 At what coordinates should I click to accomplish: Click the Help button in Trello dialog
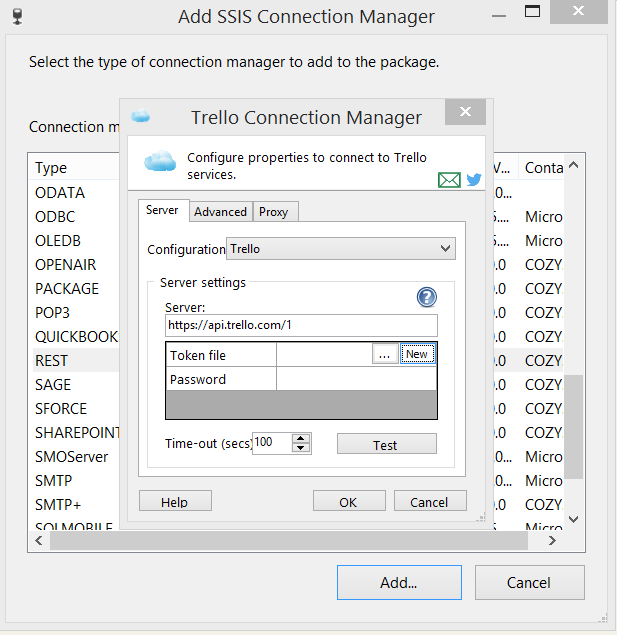(x=175, y=501)
